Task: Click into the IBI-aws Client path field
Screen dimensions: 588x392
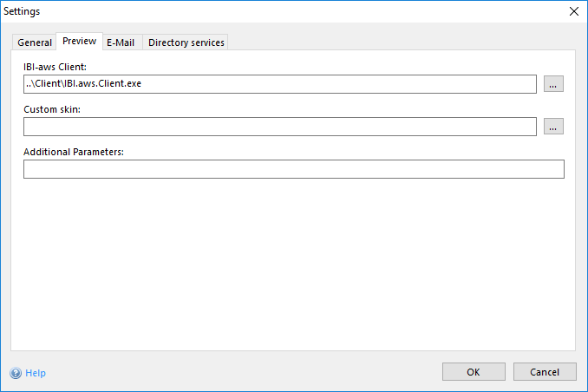Action: point(279,84)
